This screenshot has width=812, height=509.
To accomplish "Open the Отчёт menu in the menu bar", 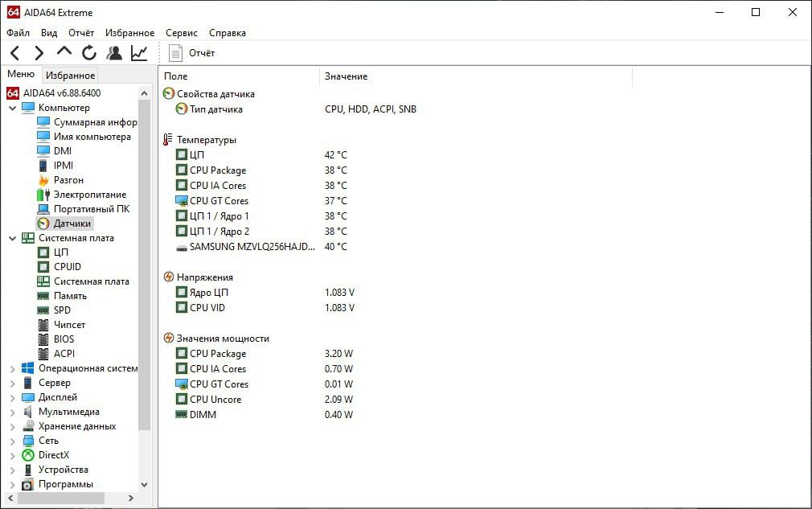I will pos(81,33).
